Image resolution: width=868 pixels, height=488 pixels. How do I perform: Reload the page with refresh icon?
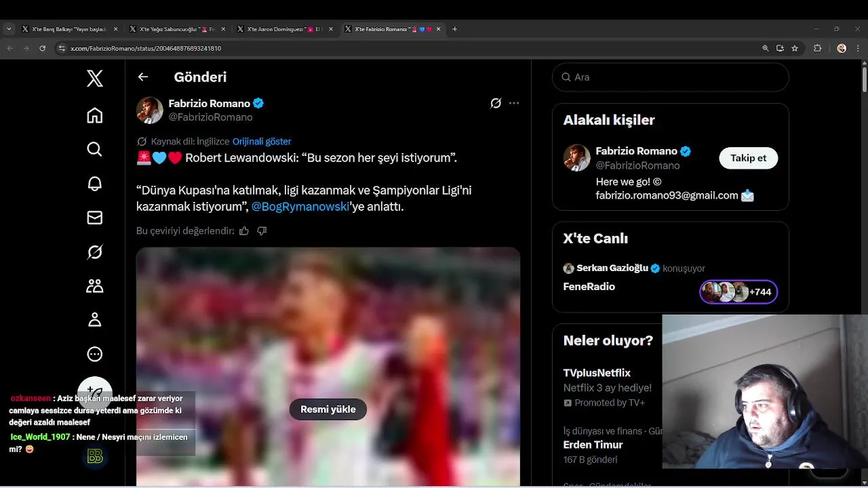click(42, 48)
